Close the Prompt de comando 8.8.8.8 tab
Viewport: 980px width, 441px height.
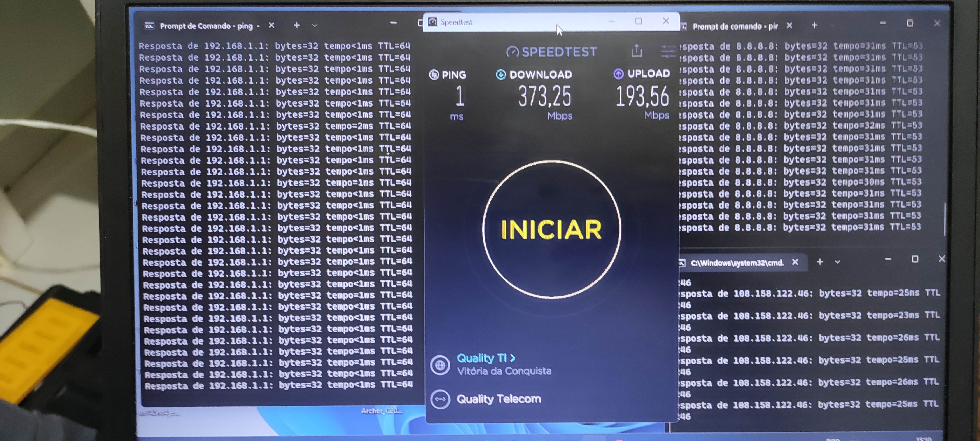click(789, 26)
